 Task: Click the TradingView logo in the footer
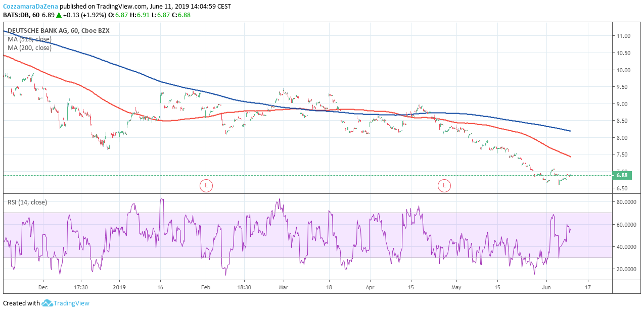point(66,303)
